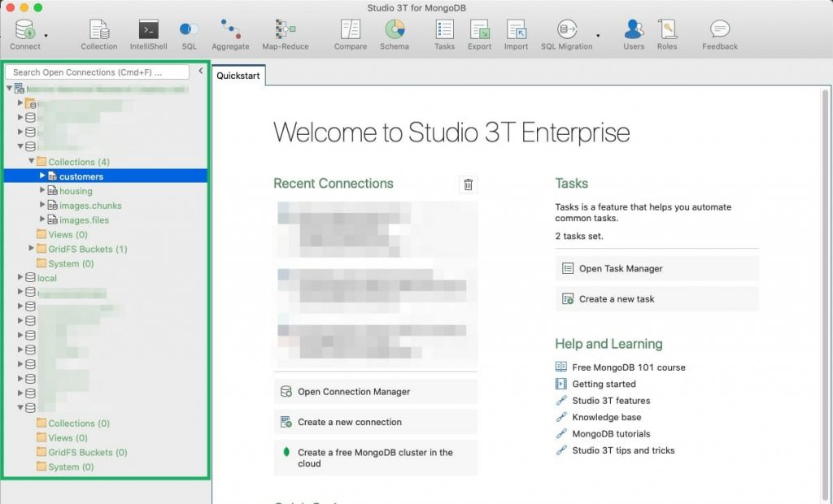Expand the images.files collection node
The height and width of the screenshot is (504, 833).
click(42, 219)
